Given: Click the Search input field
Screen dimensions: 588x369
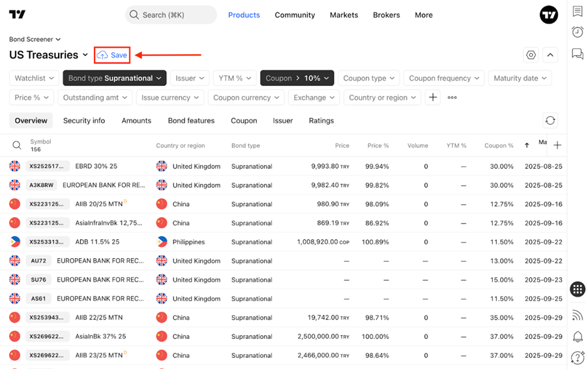Looking at the screenshot, I should pyautogui.click(x=171, y=15).
